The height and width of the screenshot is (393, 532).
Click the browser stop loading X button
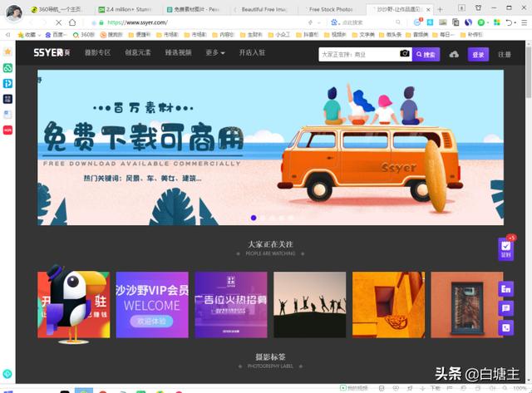click(58, 22)
